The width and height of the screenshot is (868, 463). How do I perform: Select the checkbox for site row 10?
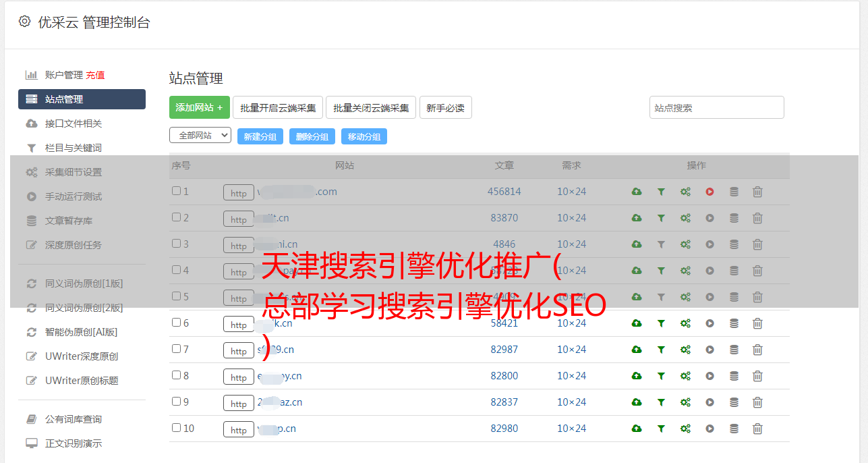click(x=176, y=428)
